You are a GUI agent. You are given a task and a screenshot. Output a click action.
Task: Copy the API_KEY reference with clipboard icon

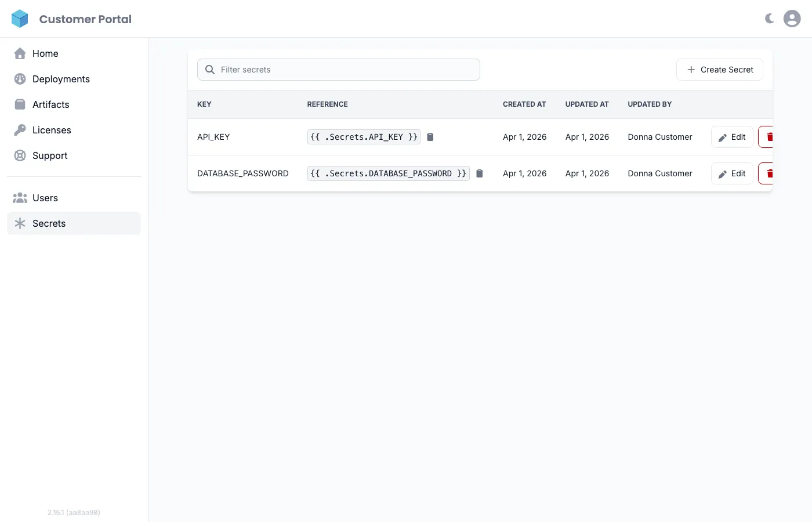(430, 137)
